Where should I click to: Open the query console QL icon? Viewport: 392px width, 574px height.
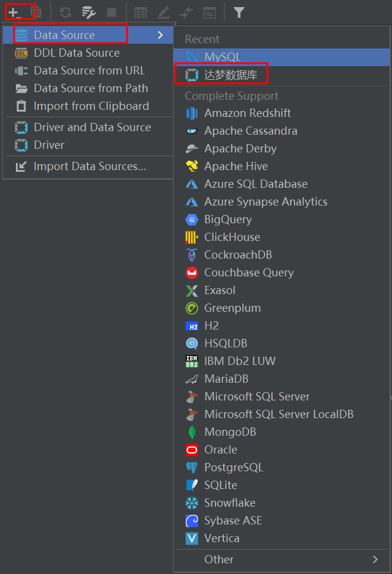pos(210,13)
